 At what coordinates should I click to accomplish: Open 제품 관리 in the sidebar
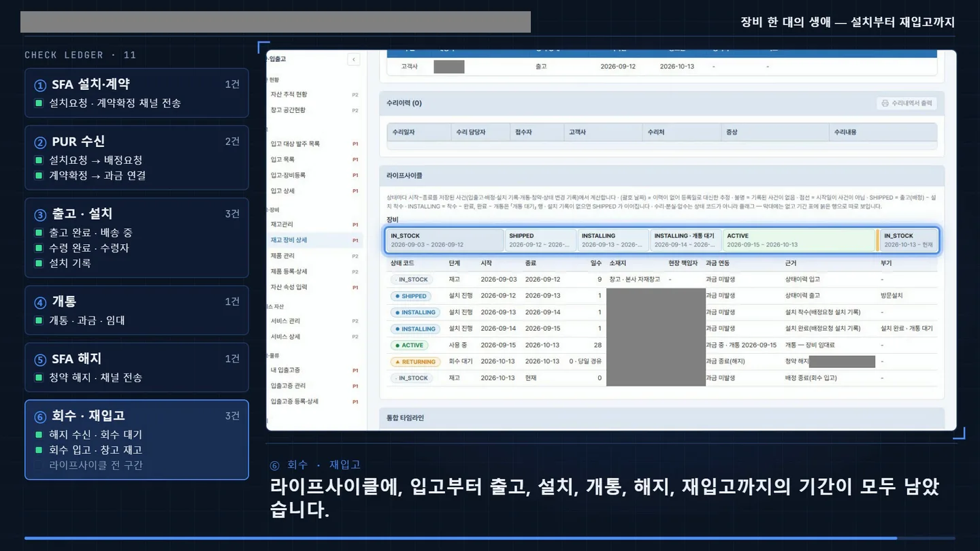pos(282,256)
